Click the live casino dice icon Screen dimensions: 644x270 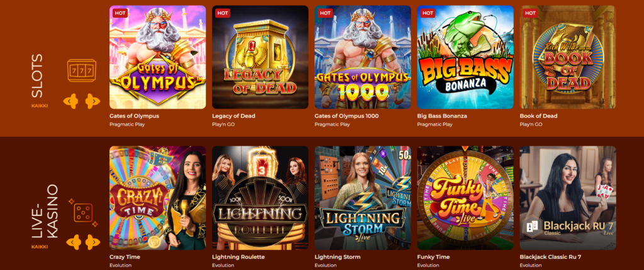click(83, 213)
